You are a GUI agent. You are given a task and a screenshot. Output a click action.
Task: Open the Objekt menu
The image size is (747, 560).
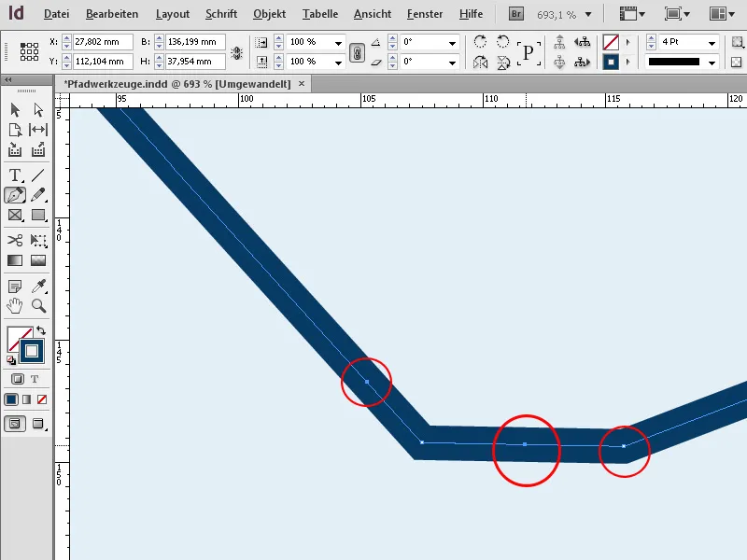268,13
